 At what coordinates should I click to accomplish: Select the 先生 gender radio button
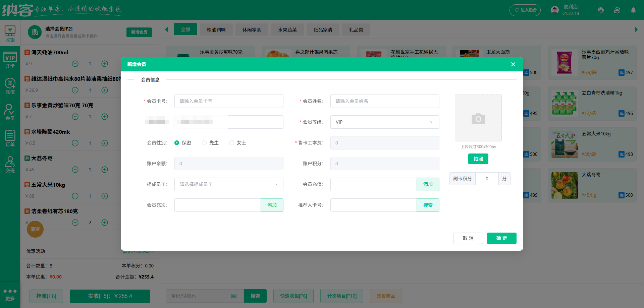point(204,142)
